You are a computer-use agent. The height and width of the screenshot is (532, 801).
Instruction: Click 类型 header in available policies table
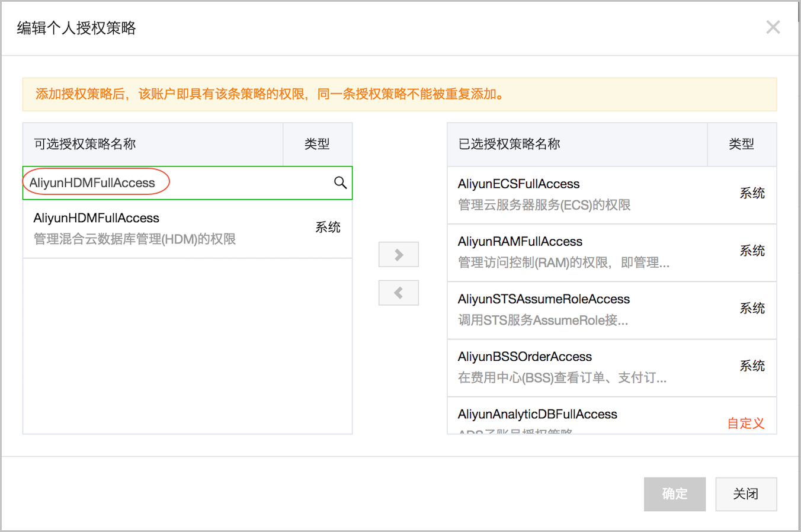(x=318, y=144)
